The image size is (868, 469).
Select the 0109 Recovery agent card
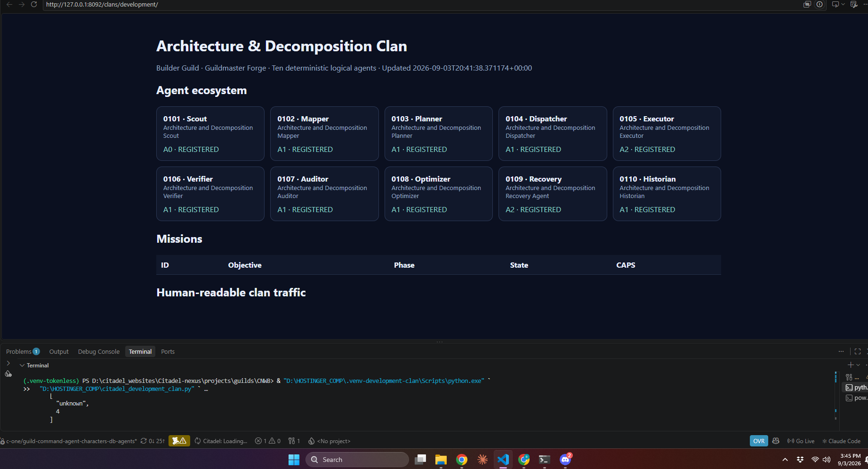(x=553, y=194)
